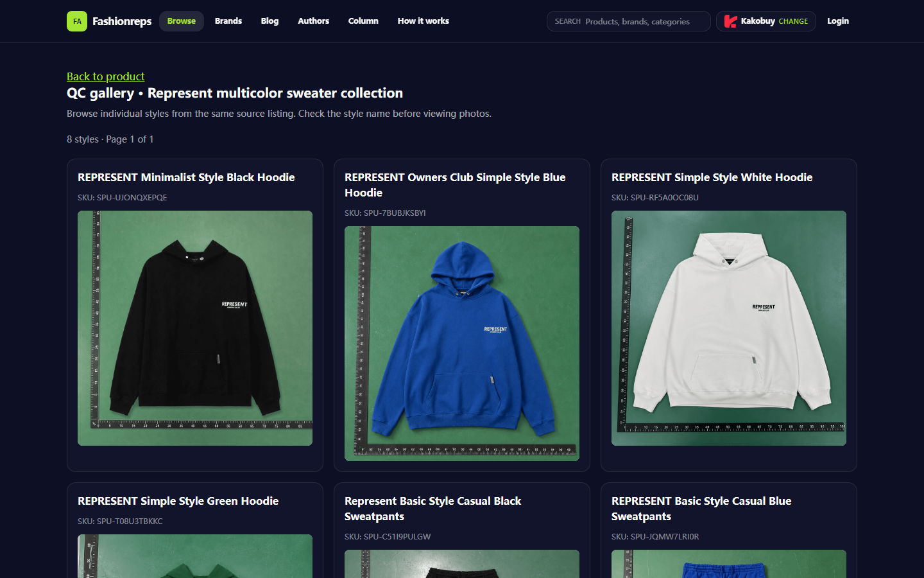View the blue hoodie QC photo

(462, 344)
